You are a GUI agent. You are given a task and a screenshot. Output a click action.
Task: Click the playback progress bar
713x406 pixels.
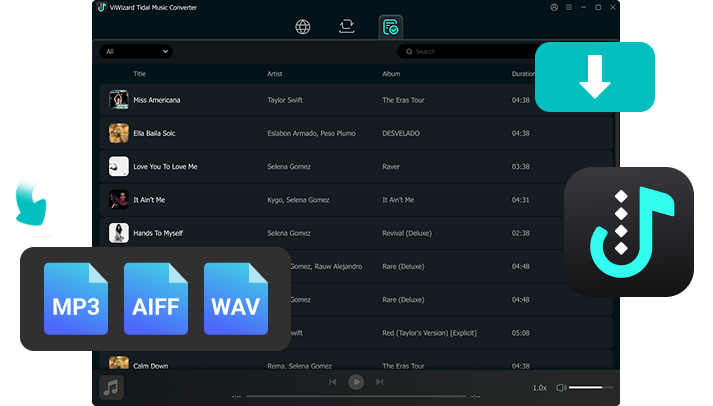tap(356, 396)
